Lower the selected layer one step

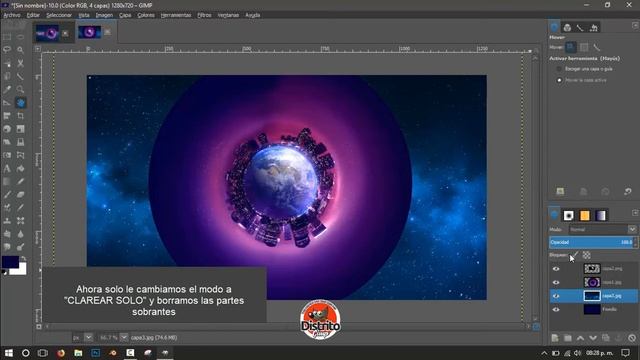point(593,338)
